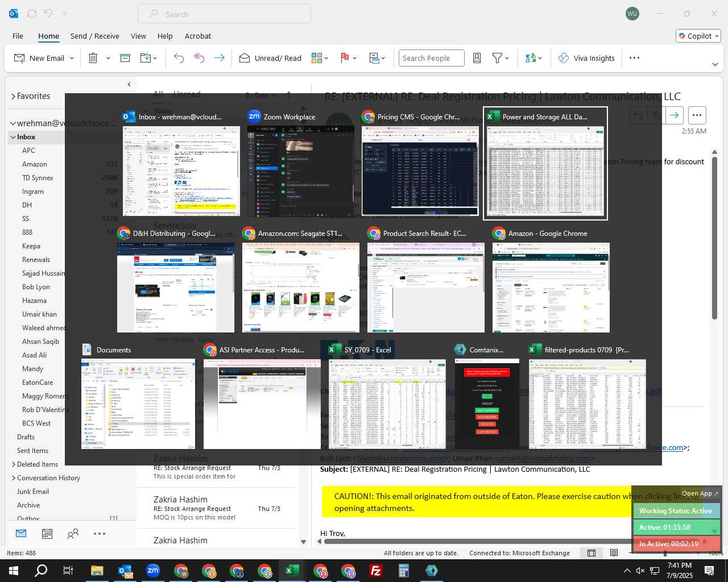Open the Calculator icon in the taskbar
The width and height of the screenshot is (728, 582).
403,571
